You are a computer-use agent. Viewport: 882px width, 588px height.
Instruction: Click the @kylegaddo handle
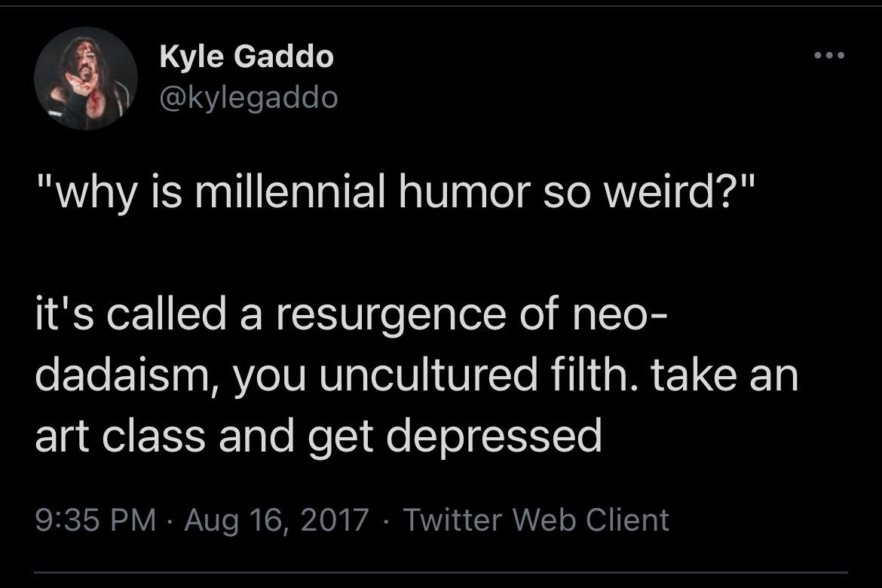249,97
